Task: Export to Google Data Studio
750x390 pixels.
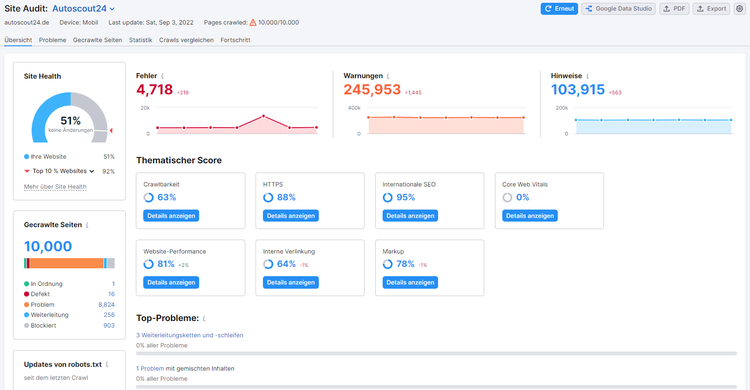Action: coord(618,9)
